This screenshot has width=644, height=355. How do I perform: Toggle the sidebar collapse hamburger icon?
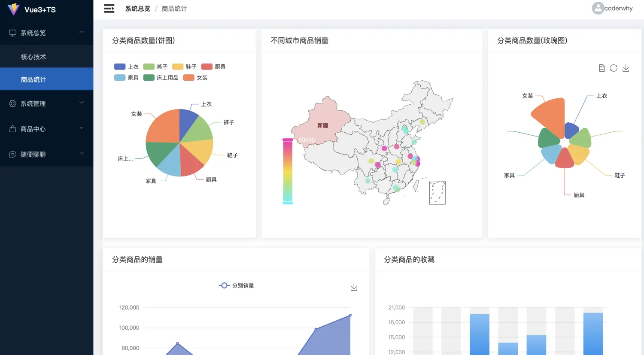point(109,9)
